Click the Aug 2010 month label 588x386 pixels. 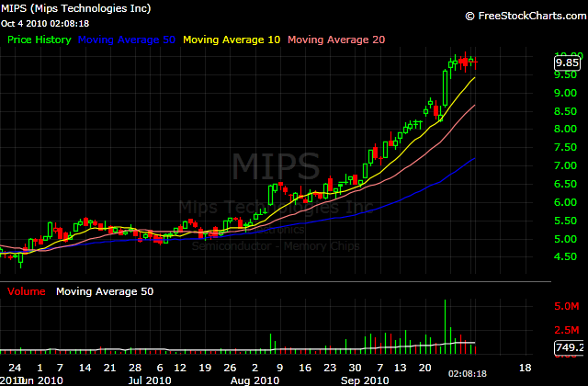click(x=254, y=380)
